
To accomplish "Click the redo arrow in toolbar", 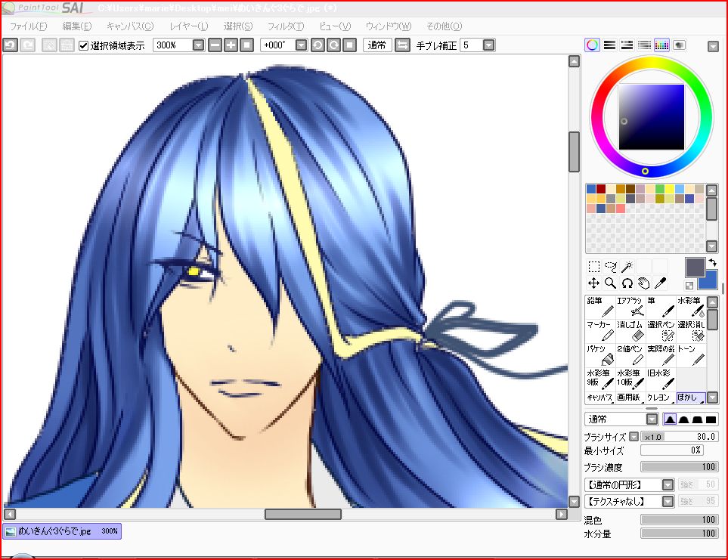I will [28, 45].
